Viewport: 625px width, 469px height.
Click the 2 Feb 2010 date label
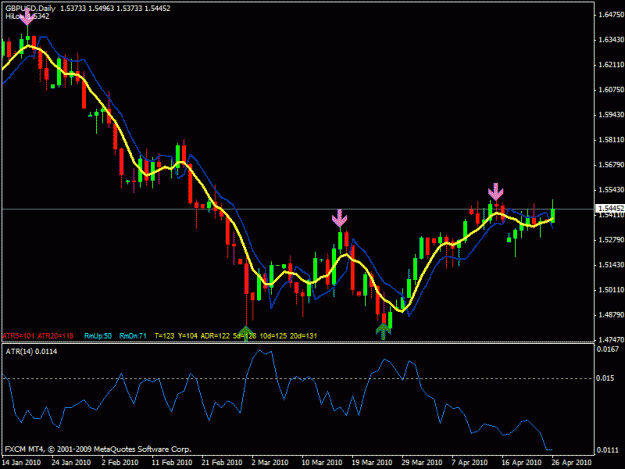coord(120,463)
